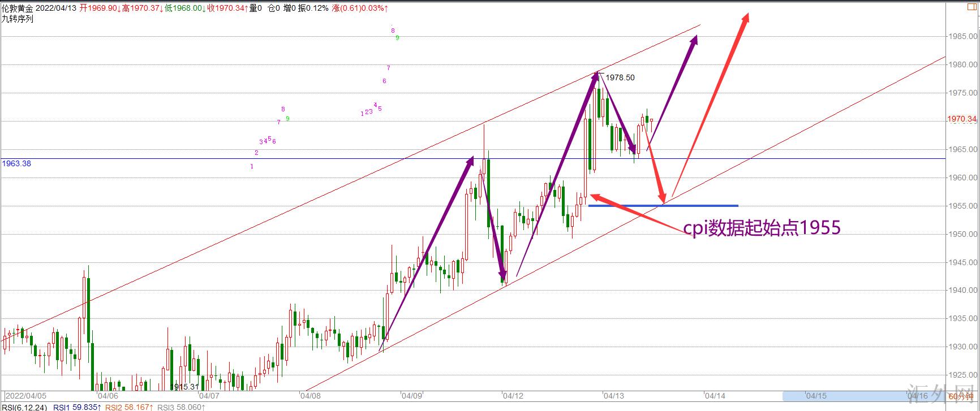The height and width of the screenshot is (411, 980).
Task: Click the 04/09 date marker on time axis
Action: click(411, 396)
